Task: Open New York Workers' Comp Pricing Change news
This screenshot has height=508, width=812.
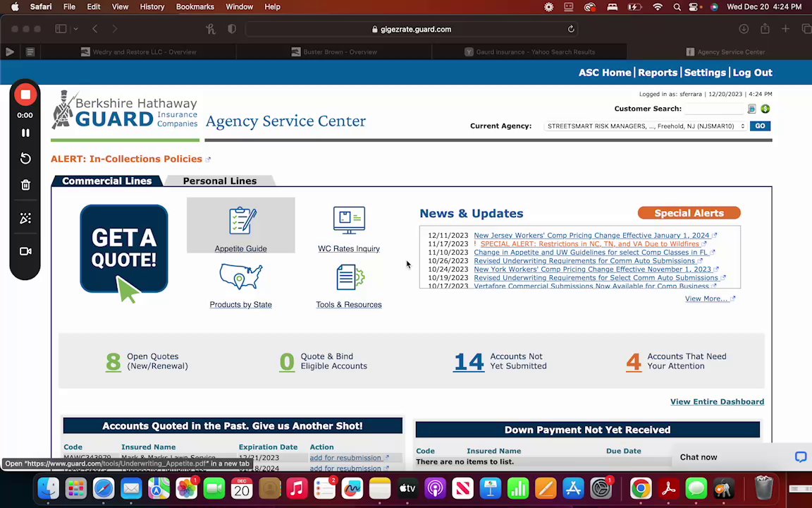Action: tap(592, 270)
